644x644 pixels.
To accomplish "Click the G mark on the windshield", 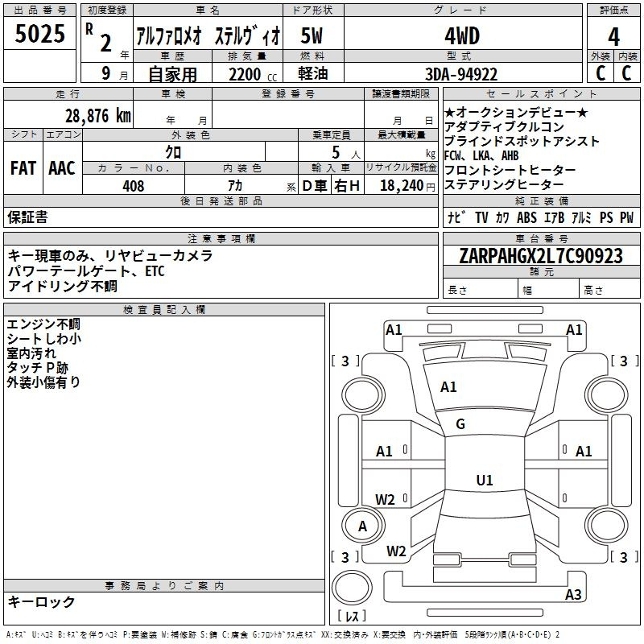I will pos(460,424).
